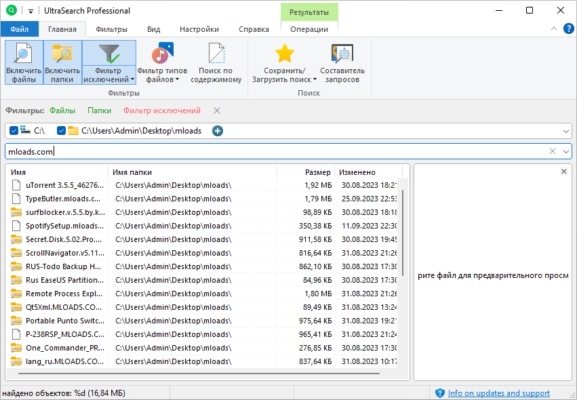
Task: Click the UltraSearch app logo icon
Action: coord(11,10)
